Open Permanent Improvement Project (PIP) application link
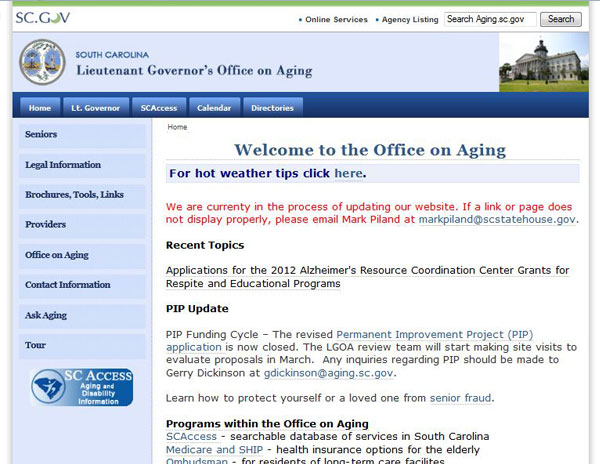Viewport: 600px width, 464px height. tap(349, 340)
